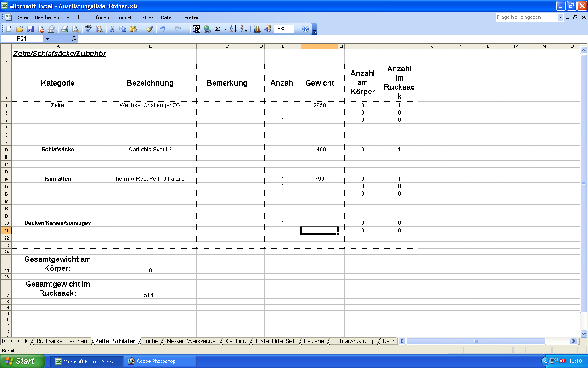Click the insert function fx button
The image size is (588, 368).
[x=73, y=39]
